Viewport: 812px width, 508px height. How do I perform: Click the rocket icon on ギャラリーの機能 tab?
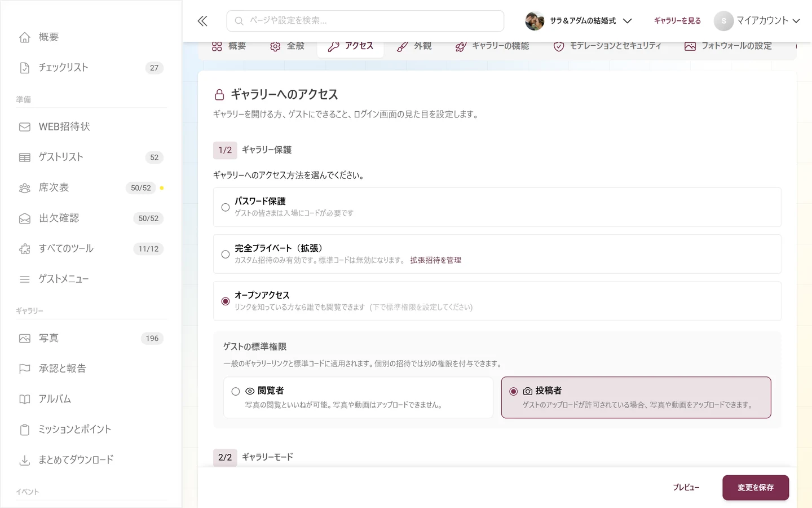[461, 46]
